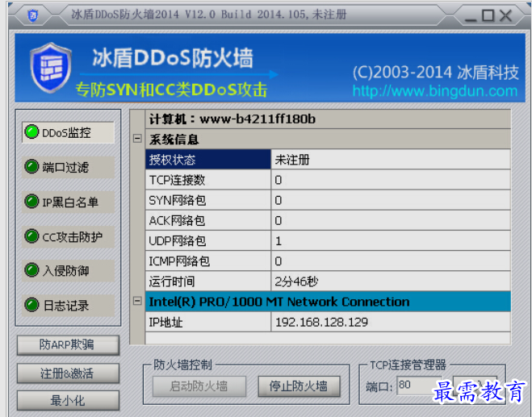Click the disabled 启动防火墙 button

199,386
